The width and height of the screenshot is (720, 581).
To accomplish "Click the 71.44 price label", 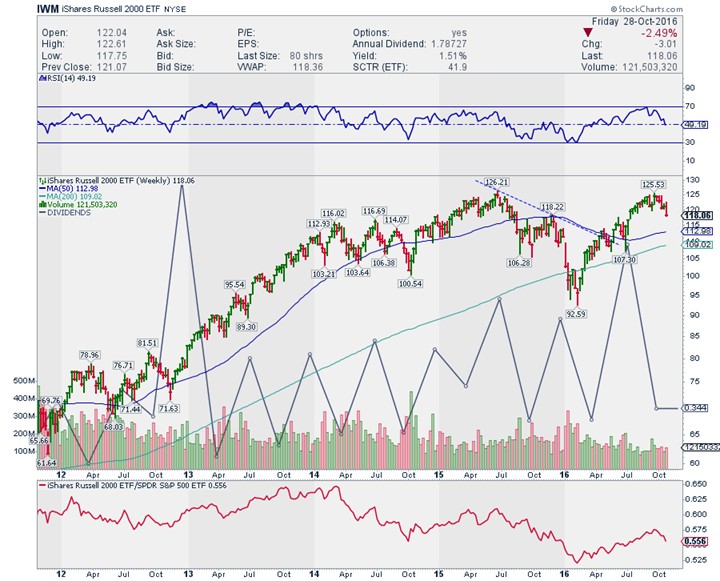I will point(130,409).
